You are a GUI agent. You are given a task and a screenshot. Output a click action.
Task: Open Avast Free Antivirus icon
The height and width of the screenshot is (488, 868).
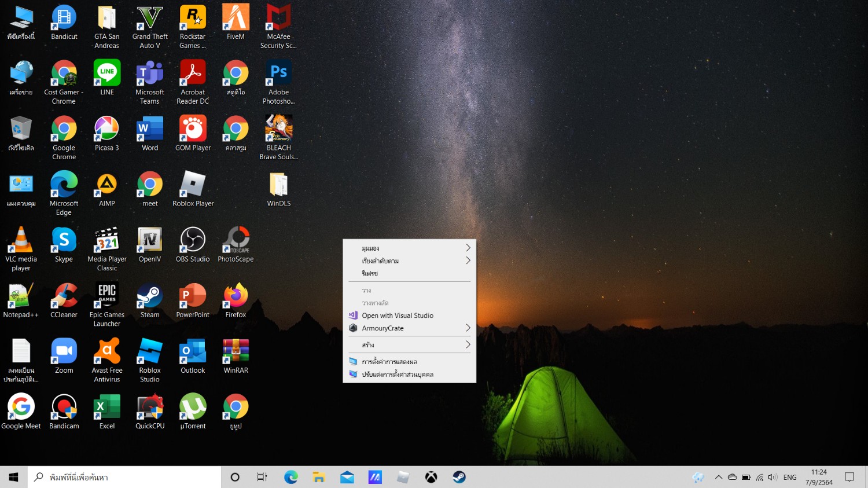[107, 361]
